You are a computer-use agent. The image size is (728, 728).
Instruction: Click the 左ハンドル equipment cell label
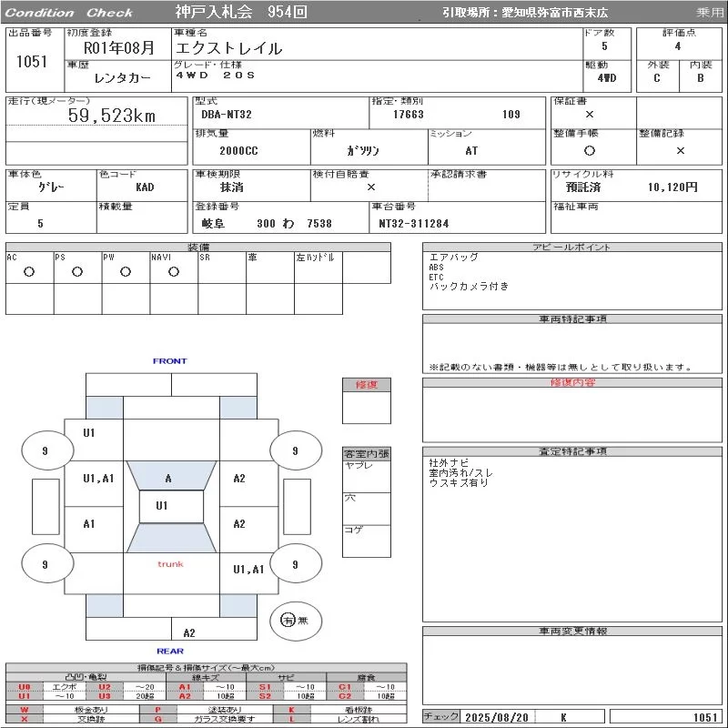(315, 258)
